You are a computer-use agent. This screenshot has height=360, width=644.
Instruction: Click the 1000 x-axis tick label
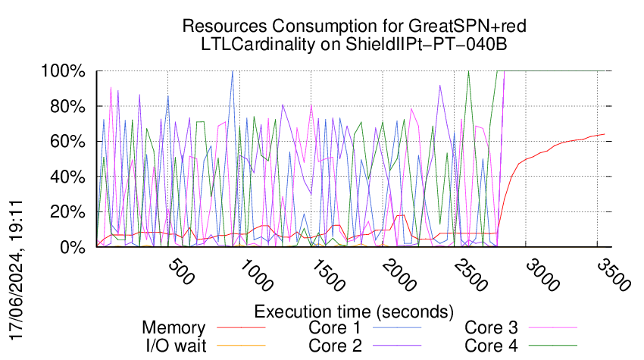click(256, 275)
